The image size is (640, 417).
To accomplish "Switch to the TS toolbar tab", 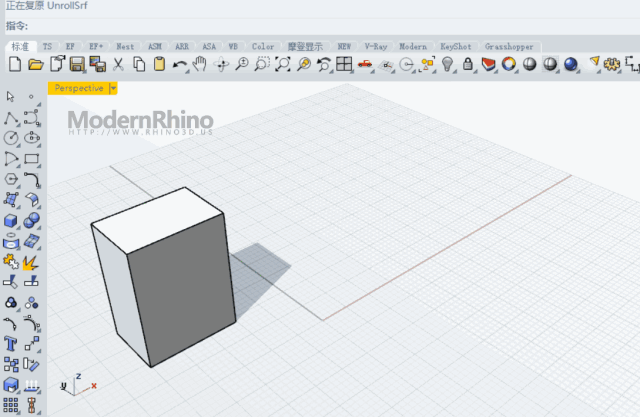I will coord(48,47).
